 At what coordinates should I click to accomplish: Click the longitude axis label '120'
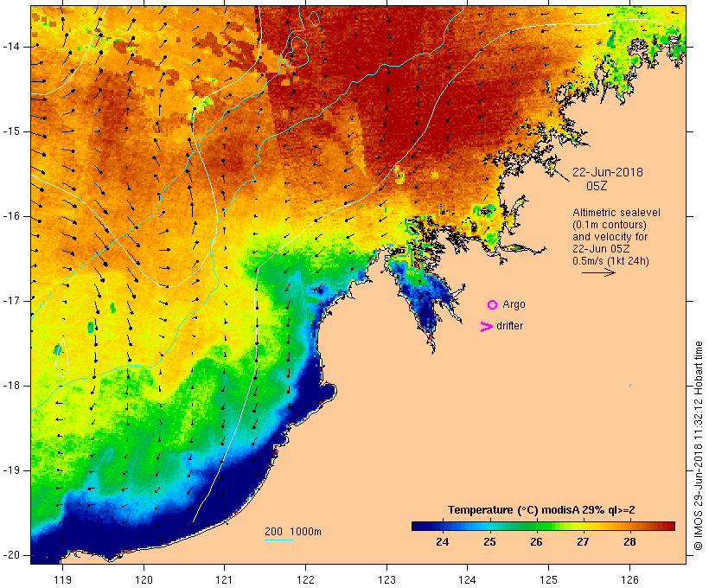144,580
